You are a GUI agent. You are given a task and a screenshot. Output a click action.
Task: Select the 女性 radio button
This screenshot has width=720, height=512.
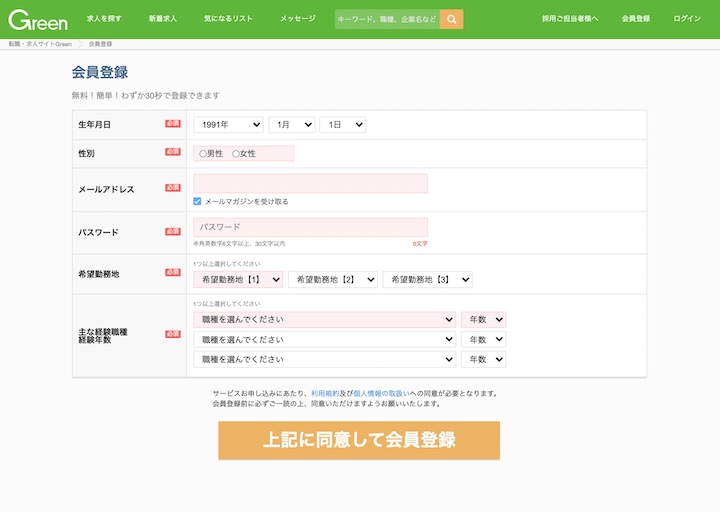click(x=236, y=154)
